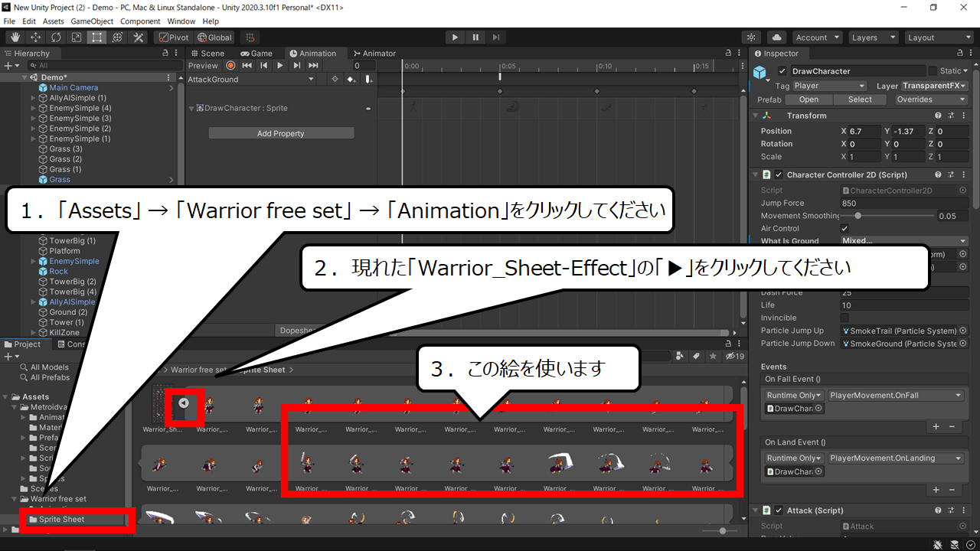Screen dimensions: 980x551
Task: Open the TransparentFX layer dropdown
Action: pyautogui.click(x=935, y=86)
